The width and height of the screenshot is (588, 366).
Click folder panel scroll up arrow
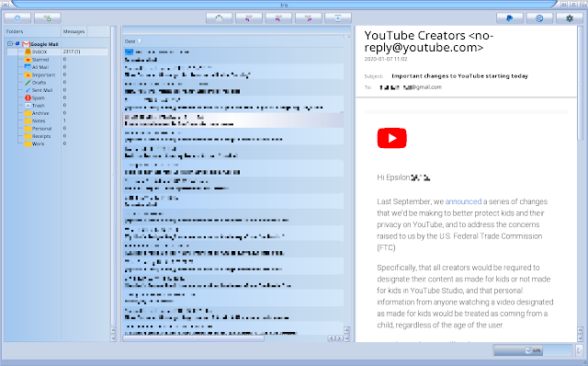pos(114,330)
